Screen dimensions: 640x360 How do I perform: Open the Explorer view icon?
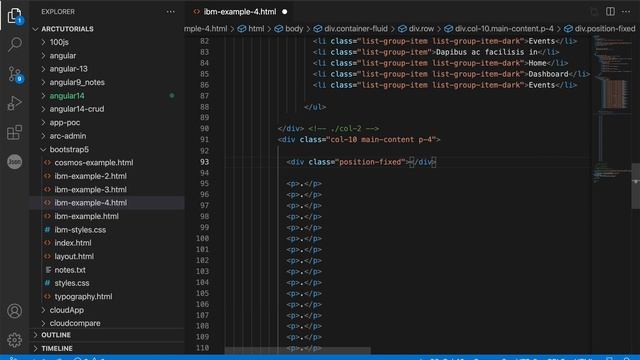tap(15, 16)
